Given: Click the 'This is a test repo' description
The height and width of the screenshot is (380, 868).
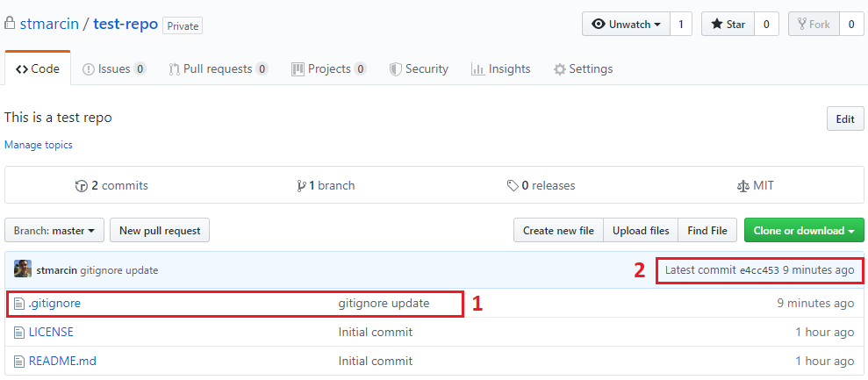Looking at the screenshot, I should pyautogui.click(x=58, y=118).
